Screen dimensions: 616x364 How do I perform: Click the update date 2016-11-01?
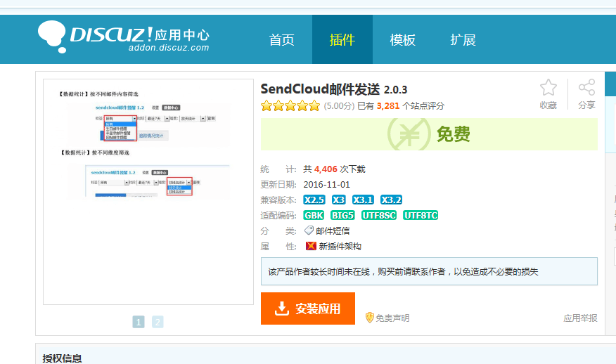pos(326,185)
